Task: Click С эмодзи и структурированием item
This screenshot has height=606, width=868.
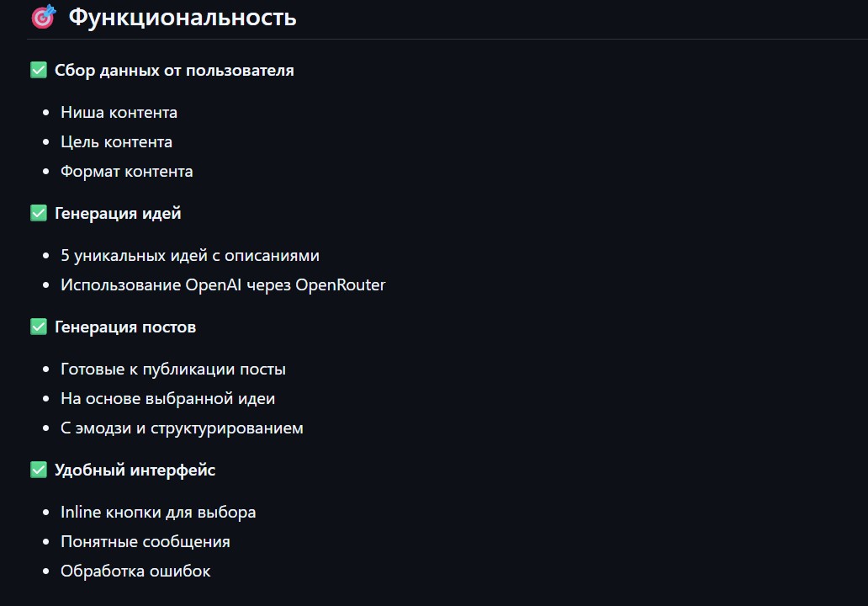Action: pos(183,428)
